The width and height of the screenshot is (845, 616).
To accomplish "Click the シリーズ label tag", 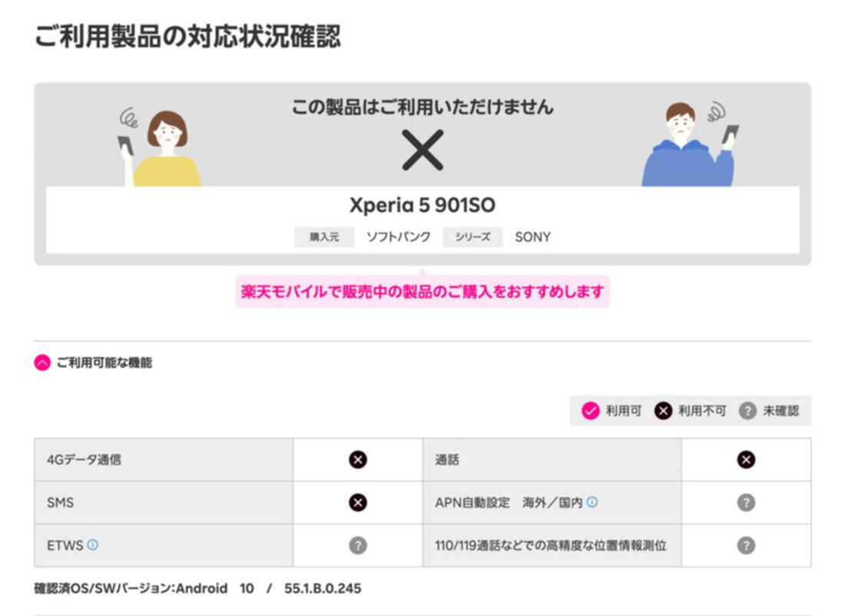I will tap(472, 237).
